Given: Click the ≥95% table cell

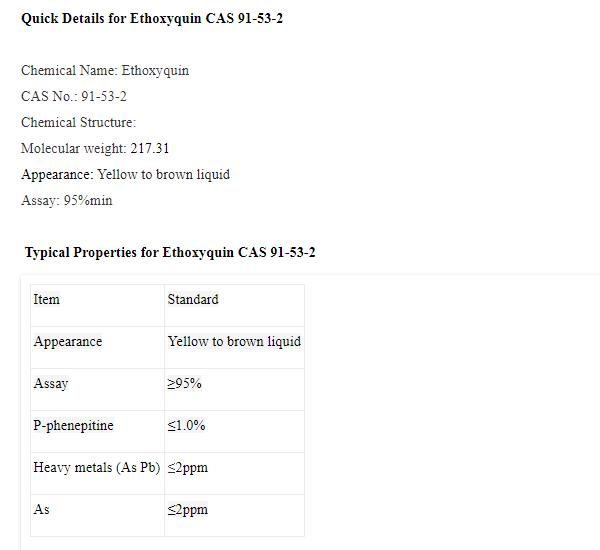Looking at the screenshot, I should click(185, 383).
